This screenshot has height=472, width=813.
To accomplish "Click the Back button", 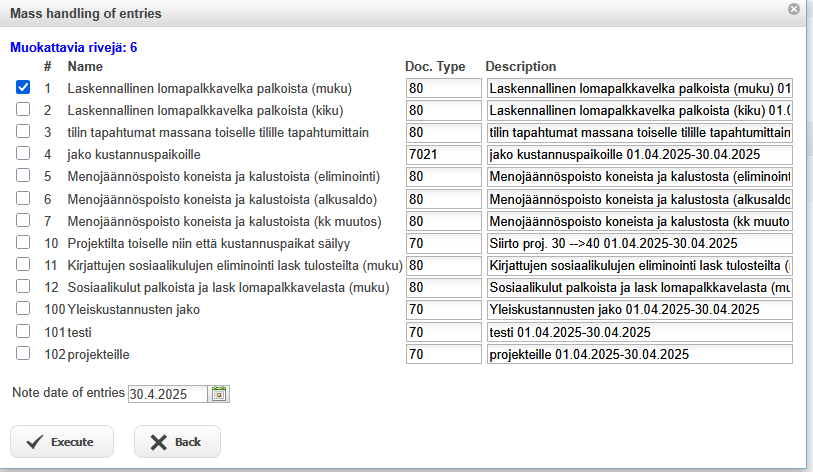I will 177,442.
